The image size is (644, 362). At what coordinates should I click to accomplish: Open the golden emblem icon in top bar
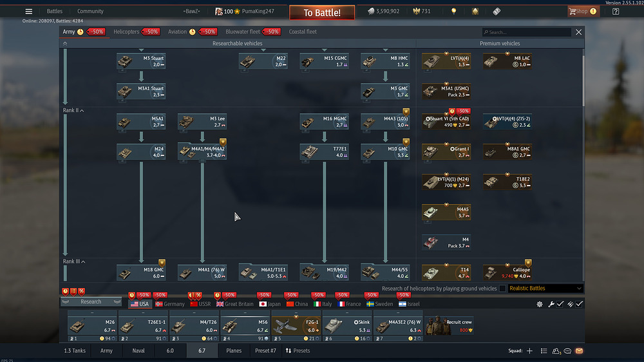(x=475, y=12)
